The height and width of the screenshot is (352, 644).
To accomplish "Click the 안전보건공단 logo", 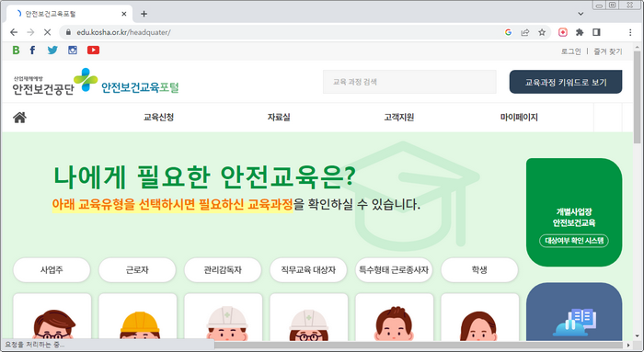I will 54,83.
